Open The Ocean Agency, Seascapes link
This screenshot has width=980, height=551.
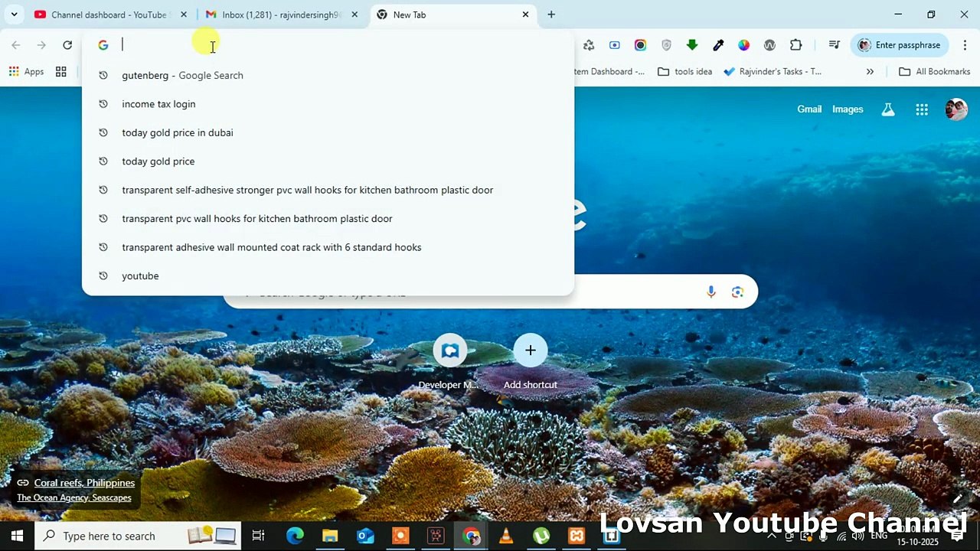(74, 497)
